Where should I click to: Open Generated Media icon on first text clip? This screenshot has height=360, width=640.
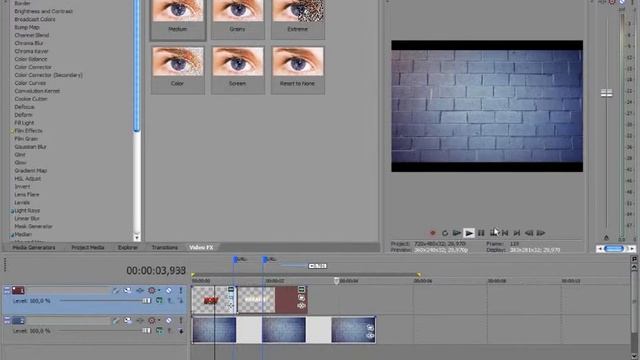click(231, 289)
